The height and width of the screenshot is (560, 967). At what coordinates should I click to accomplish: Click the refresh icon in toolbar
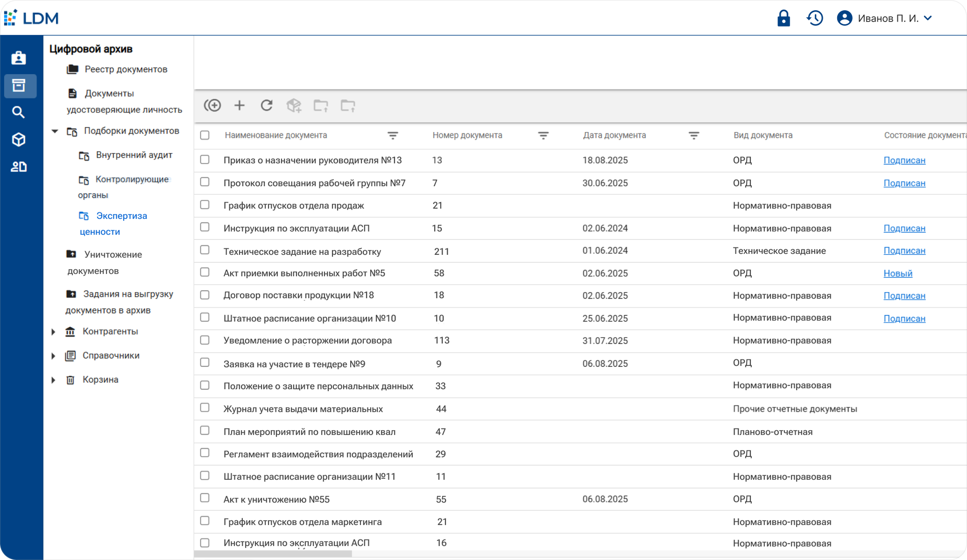click(267, 105)
